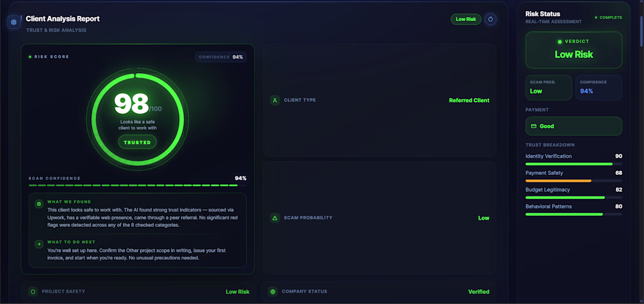Click the Budget Legitimacy progress bar
644x304 pixels.
pyautogui.click(x=573, y=198)
